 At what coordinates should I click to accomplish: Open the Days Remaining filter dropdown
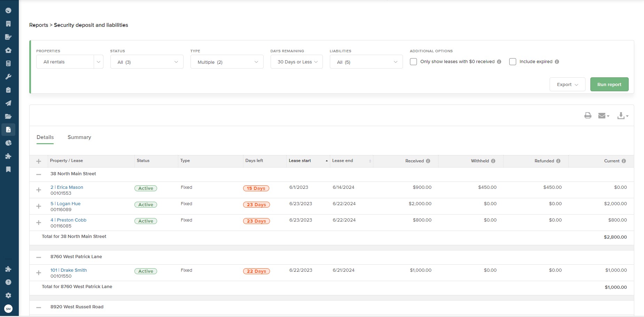[296, 62]
